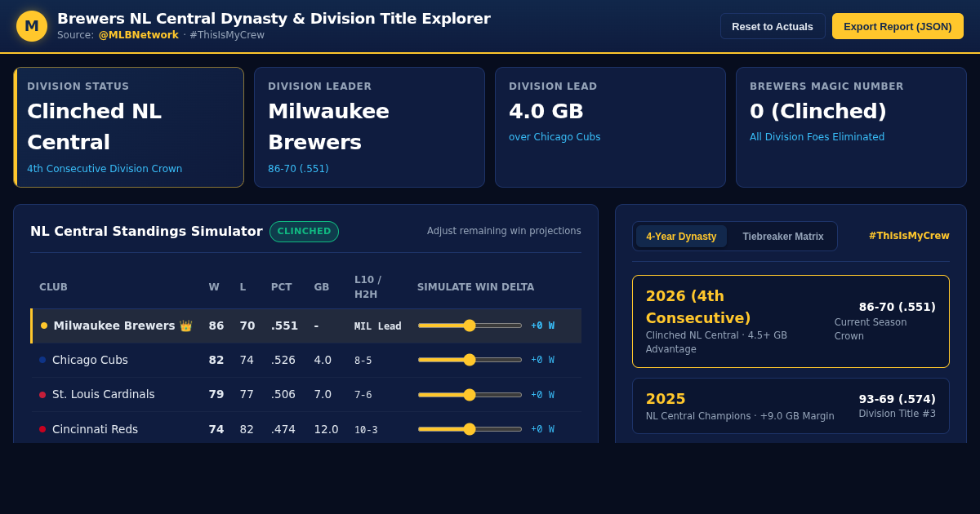Click the Reds 12.0 games back cell
The image size is (980, 514).
coord(326,429)
